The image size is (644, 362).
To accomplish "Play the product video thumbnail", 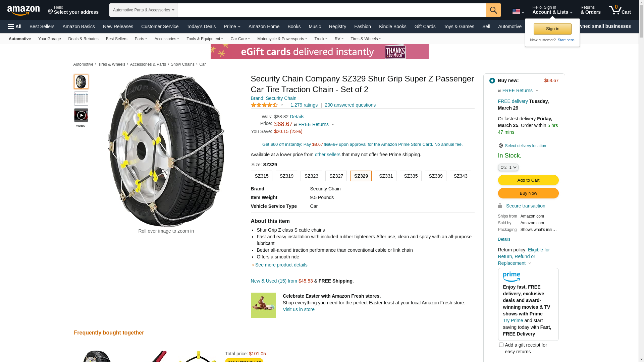I will click(x=81, y=115).
